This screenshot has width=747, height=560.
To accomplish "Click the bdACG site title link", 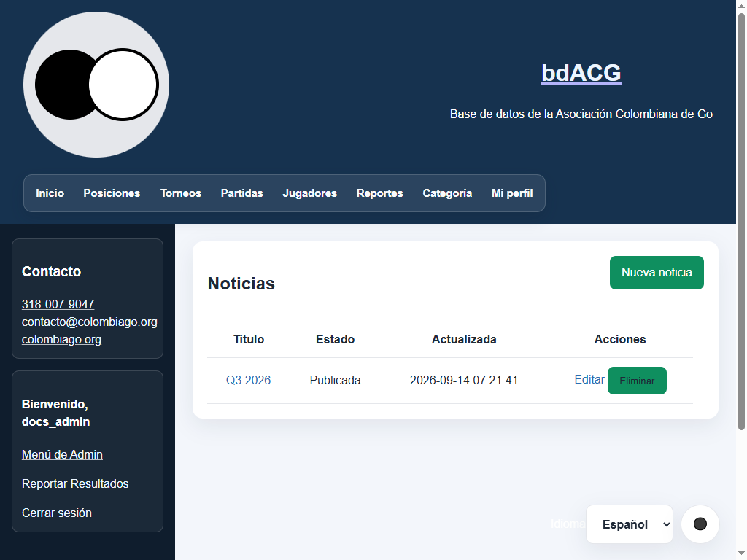I will point(581,73).
